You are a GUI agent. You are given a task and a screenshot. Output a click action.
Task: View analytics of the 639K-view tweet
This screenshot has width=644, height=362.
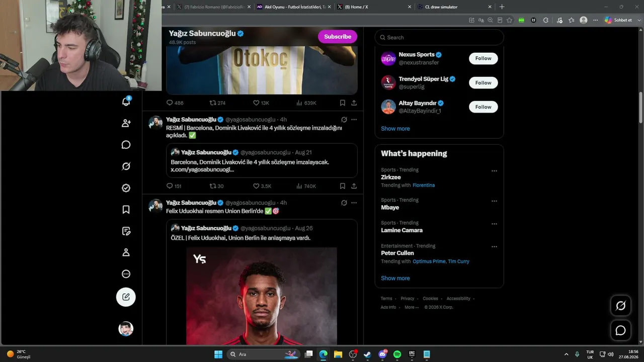pyautogui.click(x=306, y=103)
